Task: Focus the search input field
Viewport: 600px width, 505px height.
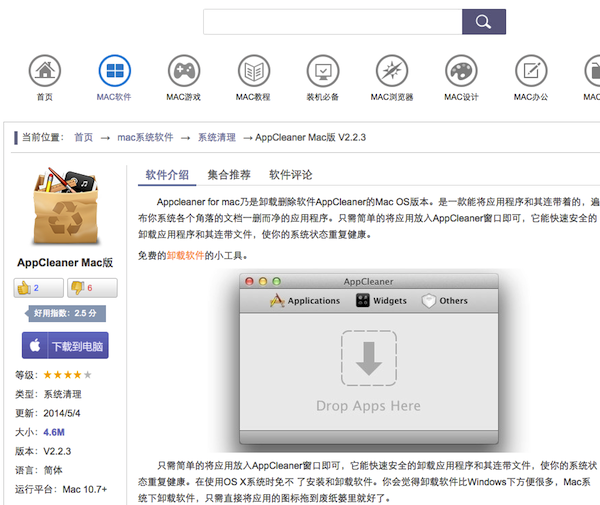Action: (x=333, y=22)
